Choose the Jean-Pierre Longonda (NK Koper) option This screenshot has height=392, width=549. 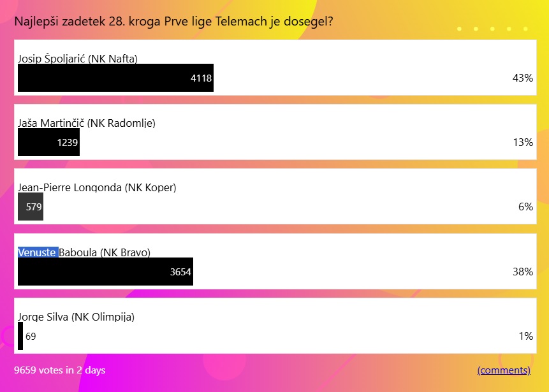[x=97, y=187]
